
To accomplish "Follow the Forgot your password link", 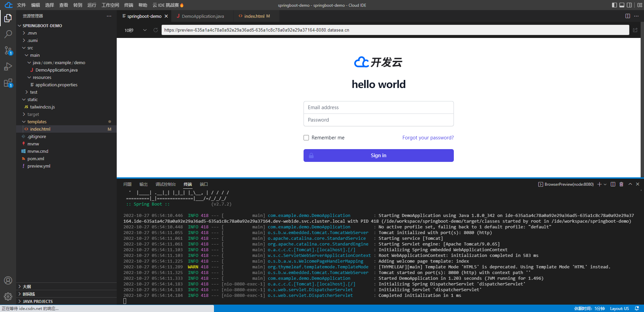I will [428, 138].
